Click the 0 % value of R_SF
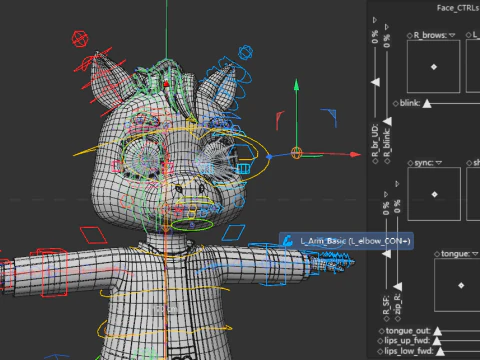This screenshot has width=480, height=360. click(386, 208)
